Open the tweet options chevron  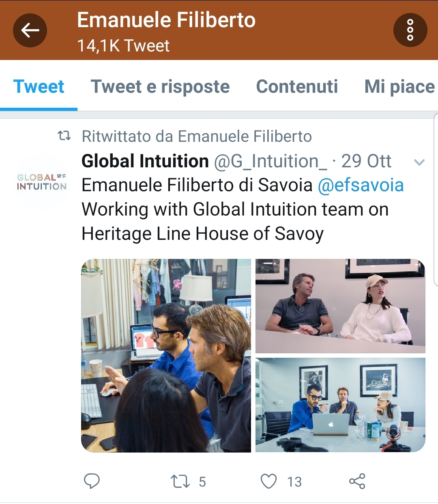(x=419, y=162)
